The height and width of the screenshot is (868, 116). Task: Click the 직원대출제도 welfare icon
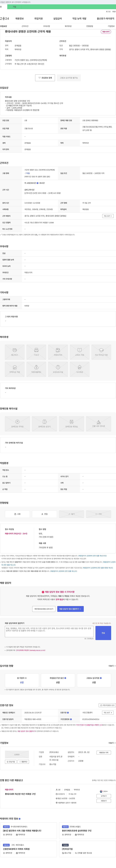36,369
